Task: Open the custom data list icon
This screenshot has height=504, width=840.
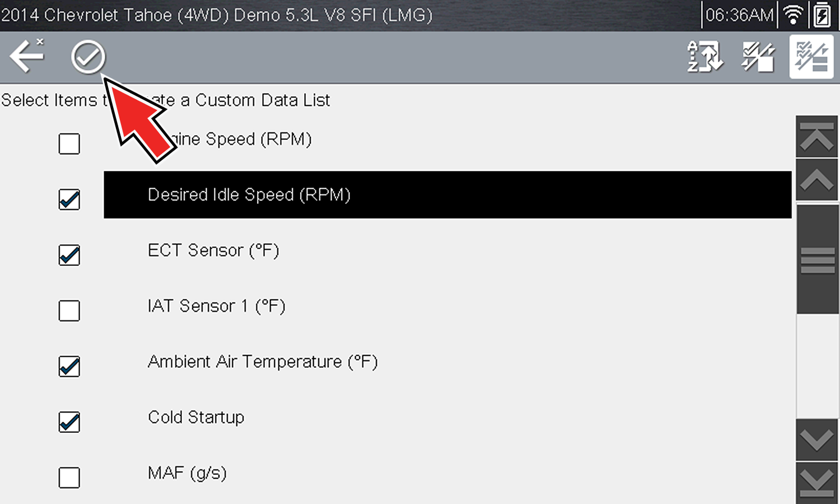Action: tap(811, 57)
